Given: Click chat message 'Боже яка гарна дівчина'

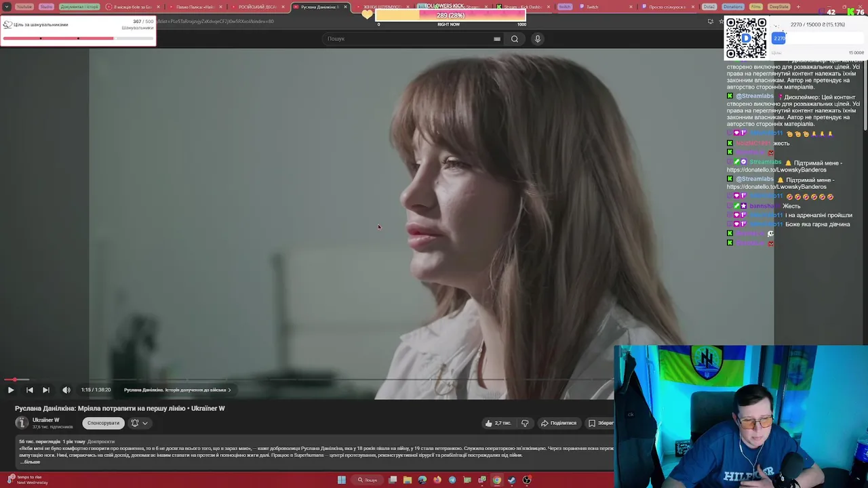Looking at the screenshot, I should [817, 224].
